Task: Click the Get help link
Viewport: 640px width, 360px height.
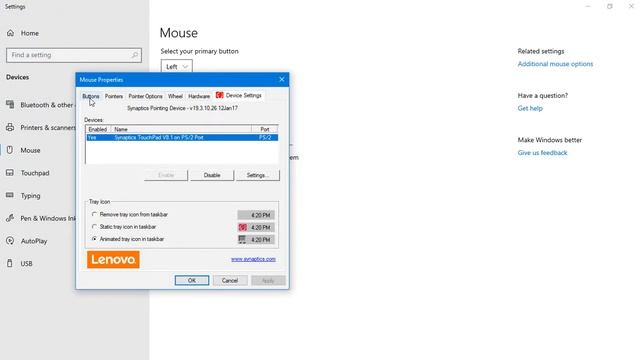Action: coord(530,108)
